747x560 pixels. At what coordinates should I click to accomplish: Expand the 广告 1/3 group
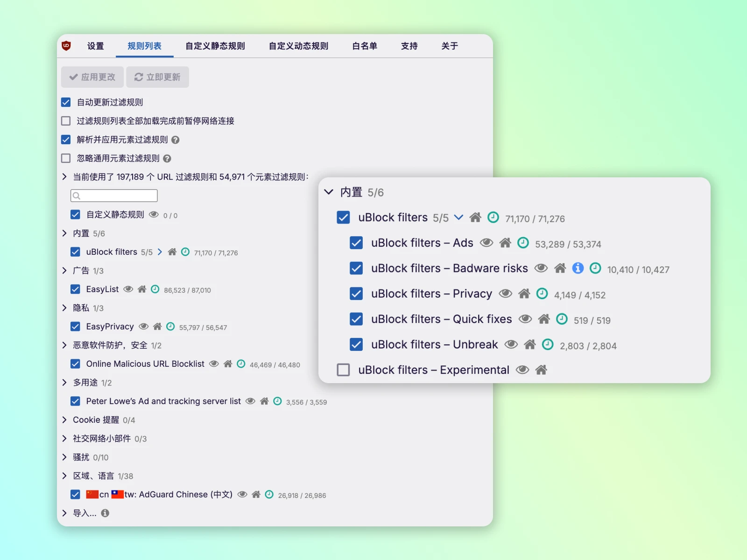point(64,270)
